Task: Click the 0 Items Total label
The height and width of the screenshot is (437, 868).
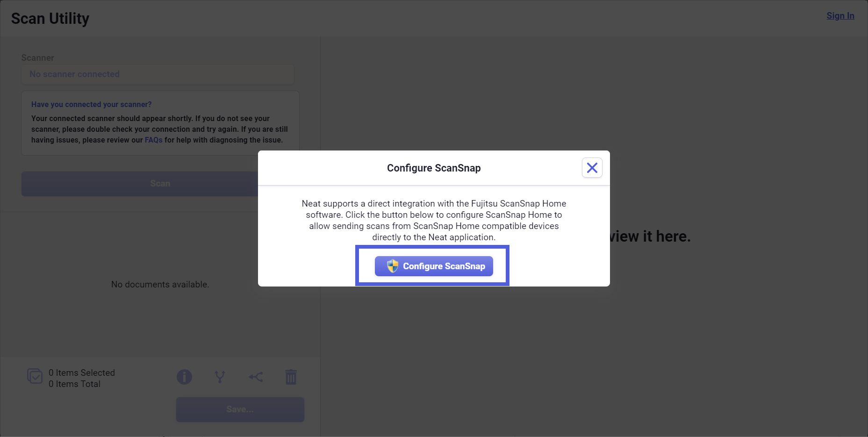Action: click(x=74, y=384)
